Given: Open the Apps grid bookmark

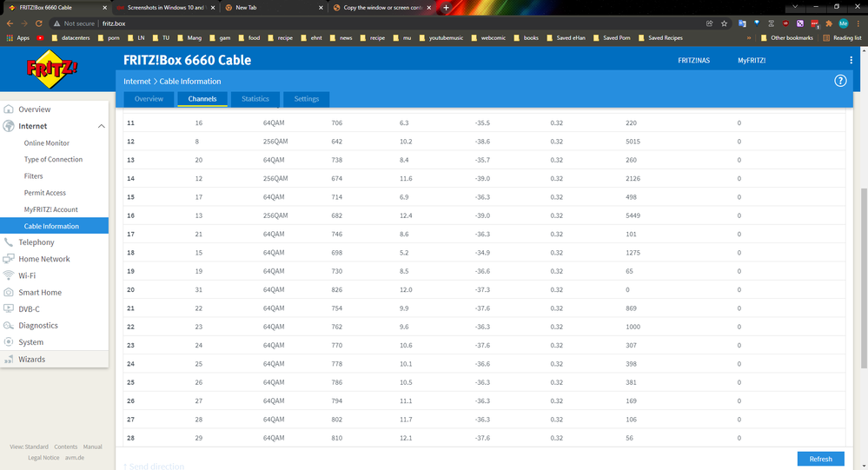Looking at the screenshot, I should [x=17, y=37].
